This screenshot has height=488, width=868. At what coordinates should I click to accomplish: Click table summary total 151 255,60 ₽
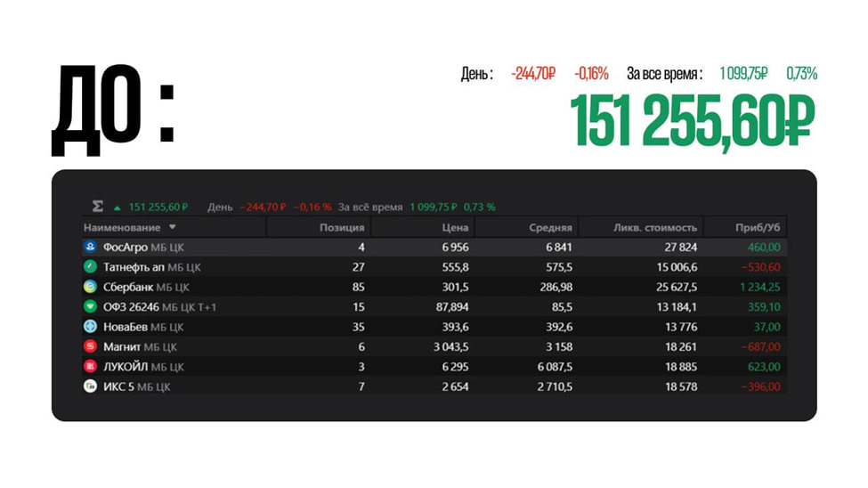pos(158,207)
